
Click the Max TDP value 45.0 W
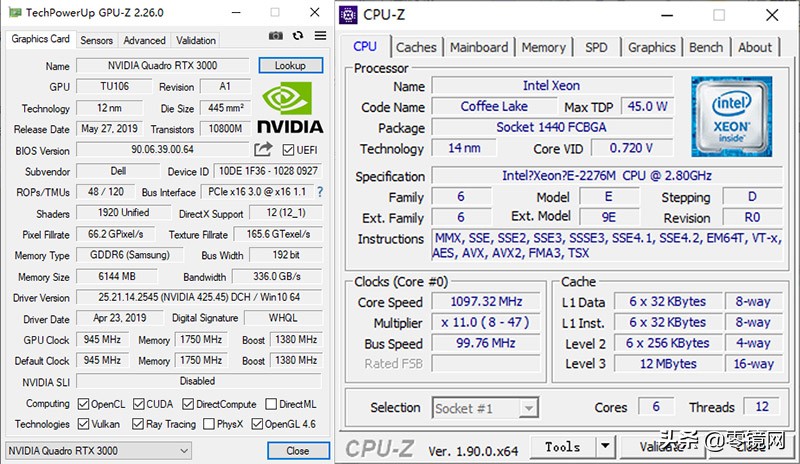[x=647, y=107]
